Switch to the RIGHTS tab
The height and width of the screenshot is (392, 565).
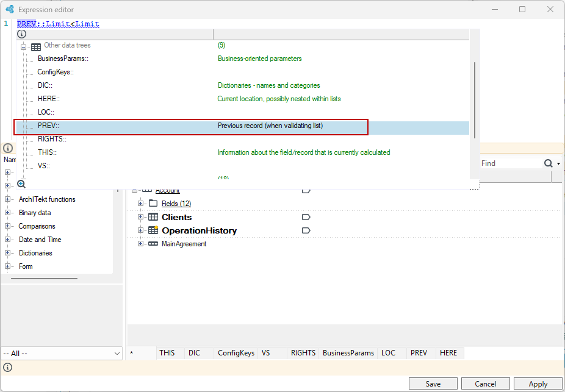(x=303, y=353)
